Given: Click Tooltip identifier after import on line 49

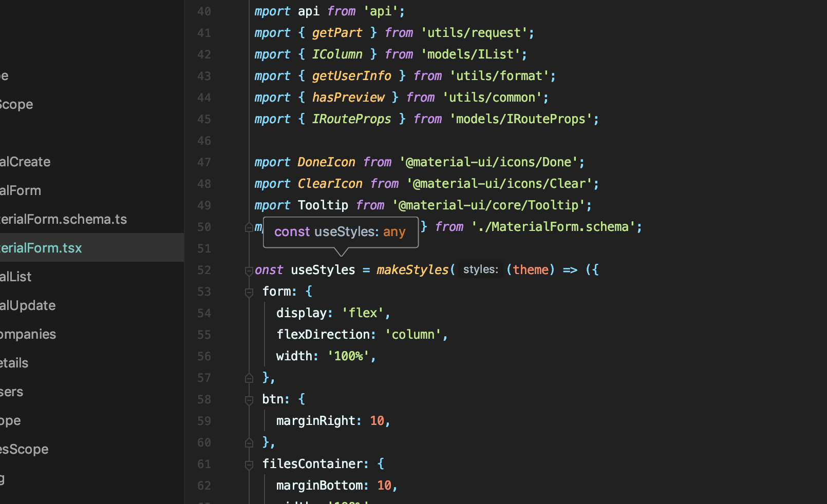Looking at the screenshot, I should tap(323, 205).
